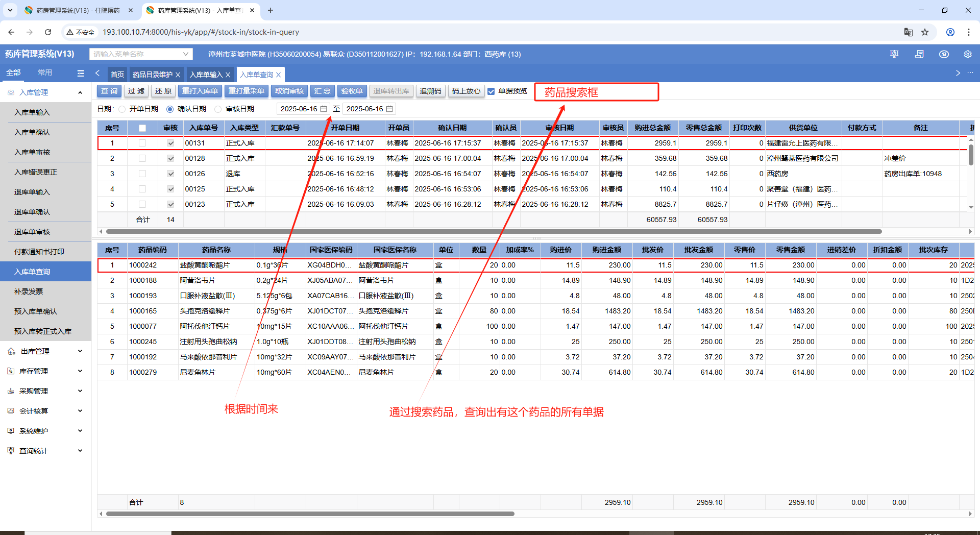The image size is (980, 535).
Task: Check the selection box for order 00131
Action: pyautogui.click(x=142, y=143)
